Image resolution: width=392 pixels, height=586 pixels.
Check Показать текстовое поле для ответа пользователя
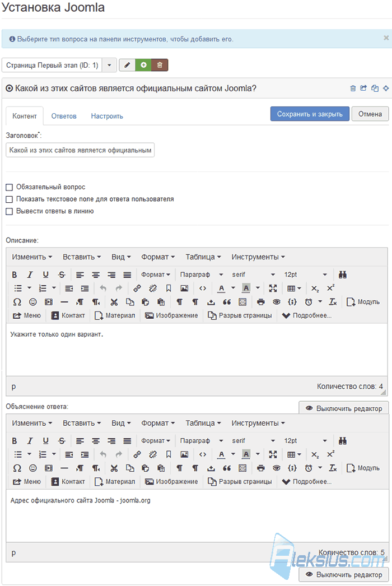10,199
